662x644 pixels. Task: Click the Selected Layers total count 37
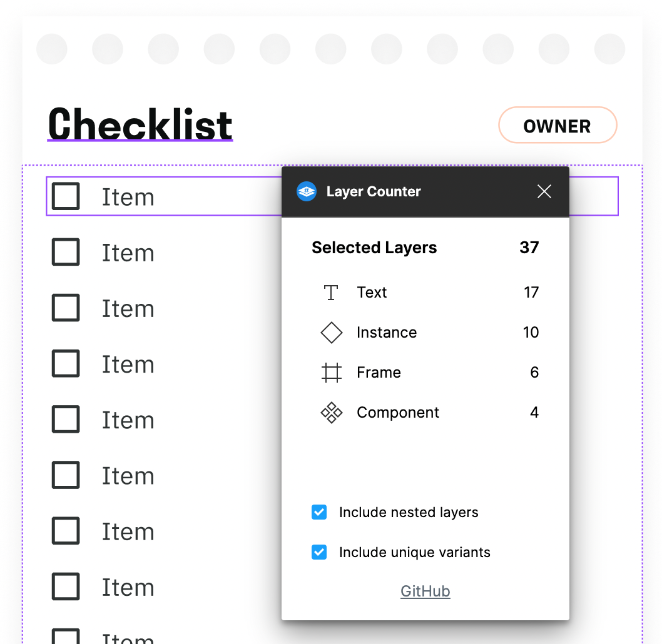click(x=529, y=248)
